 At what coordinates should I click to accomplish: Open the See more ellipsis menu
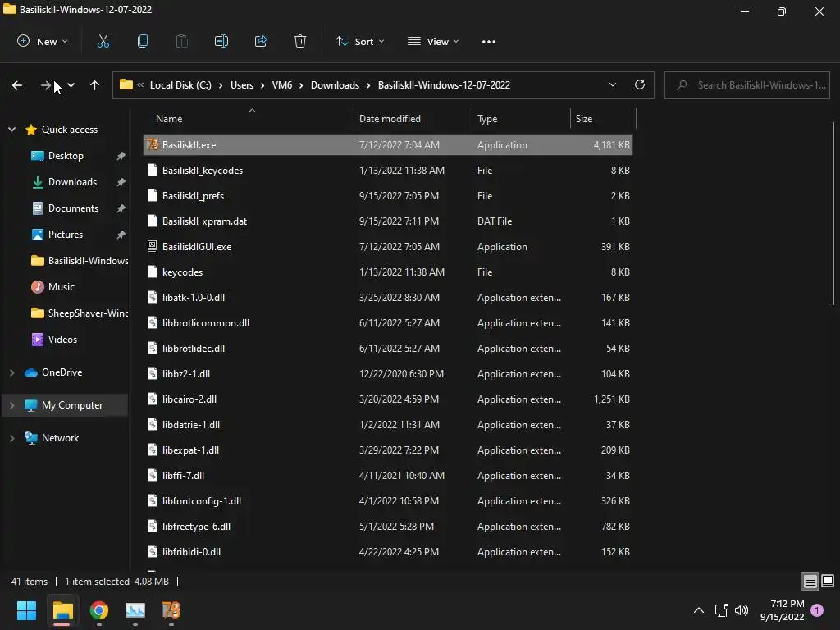click(489, 41)
